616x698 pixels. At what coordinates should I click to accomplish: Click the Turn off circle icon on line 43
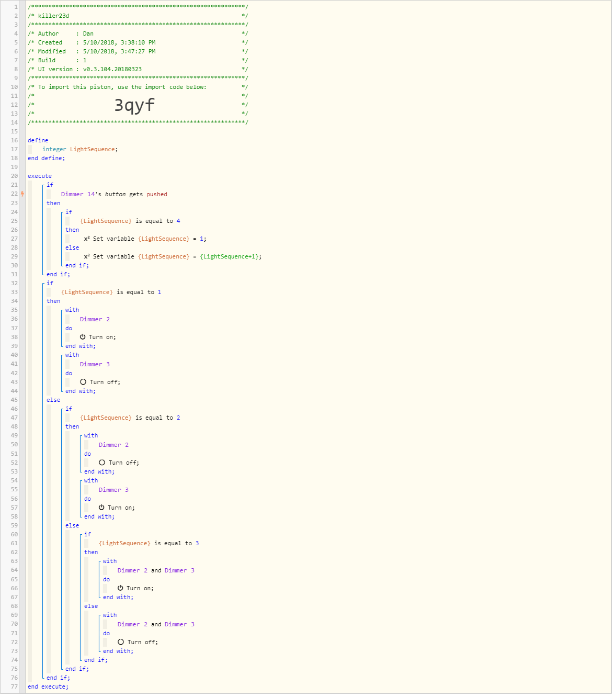click(83, 382)
